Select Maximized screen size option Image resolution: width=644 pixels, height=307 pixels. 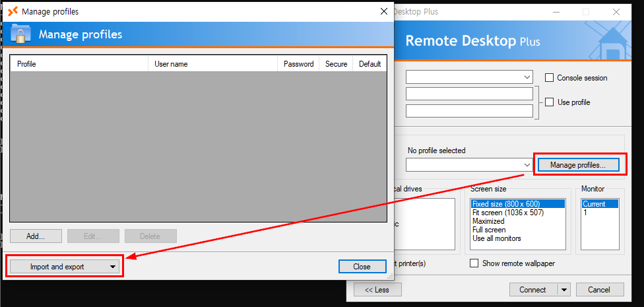tap(518, 221)
